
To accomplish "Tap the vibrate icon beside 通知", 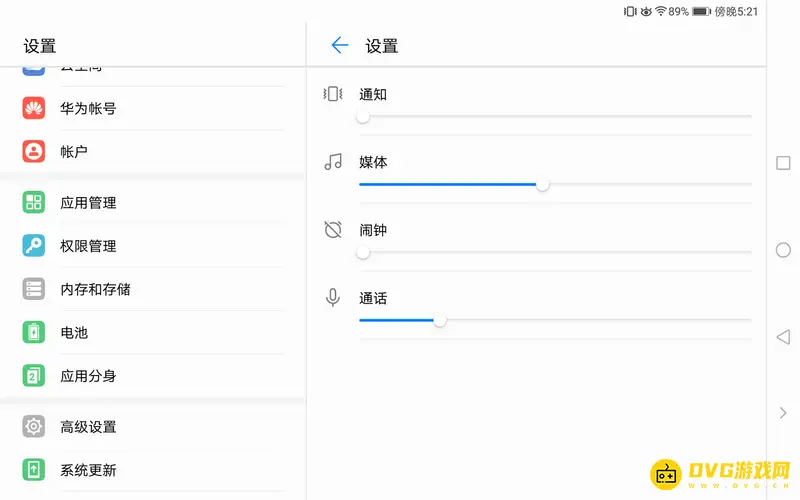I will tap(333, 94).
